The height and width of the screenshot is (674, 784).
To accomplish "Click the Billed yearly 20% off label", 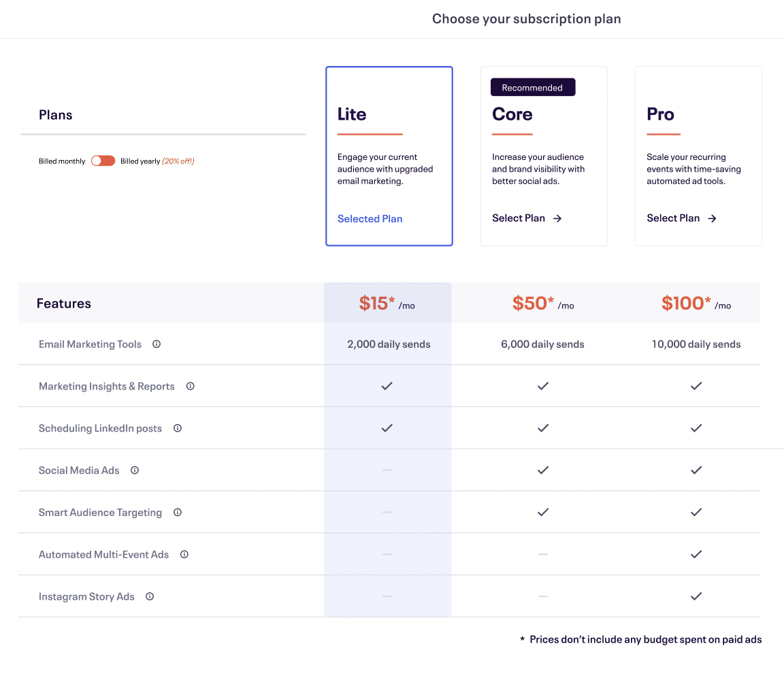I will tap(157, 161).
